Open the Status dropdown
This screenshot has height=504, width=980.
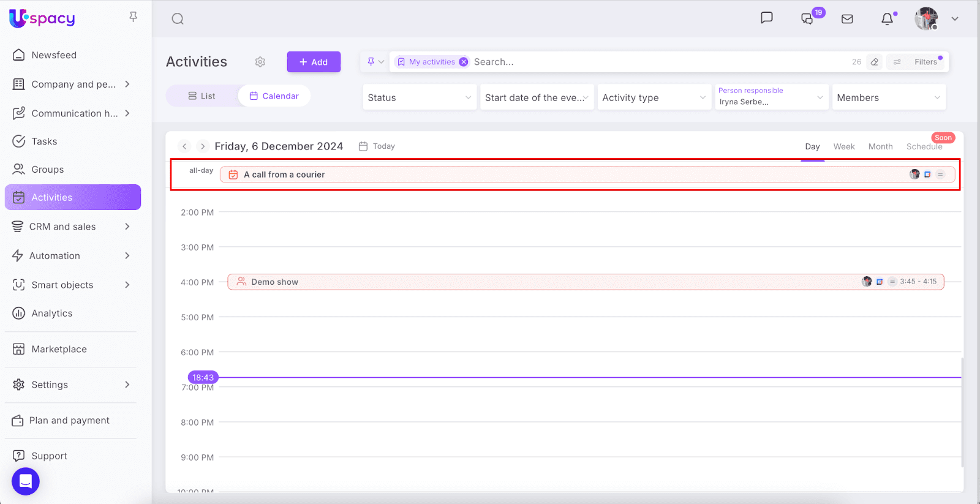[420, 97]
